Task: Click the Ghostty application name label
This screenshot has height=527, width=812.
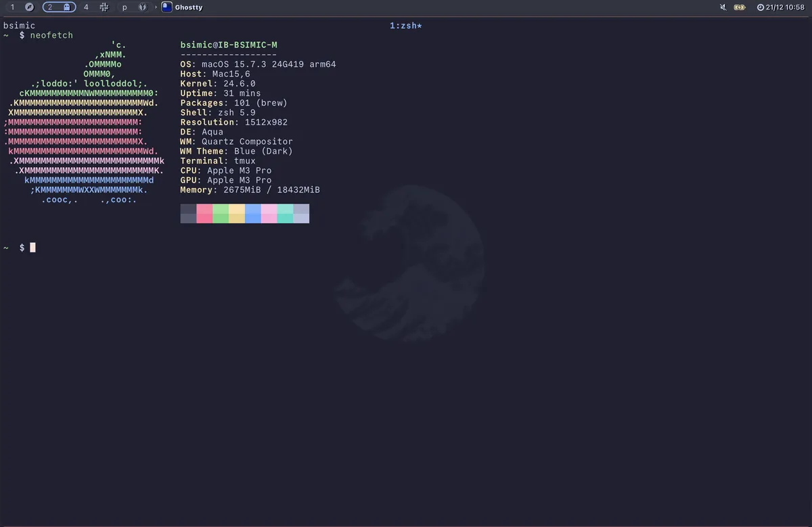Action: pyautogui.click(x=189, y=7)
